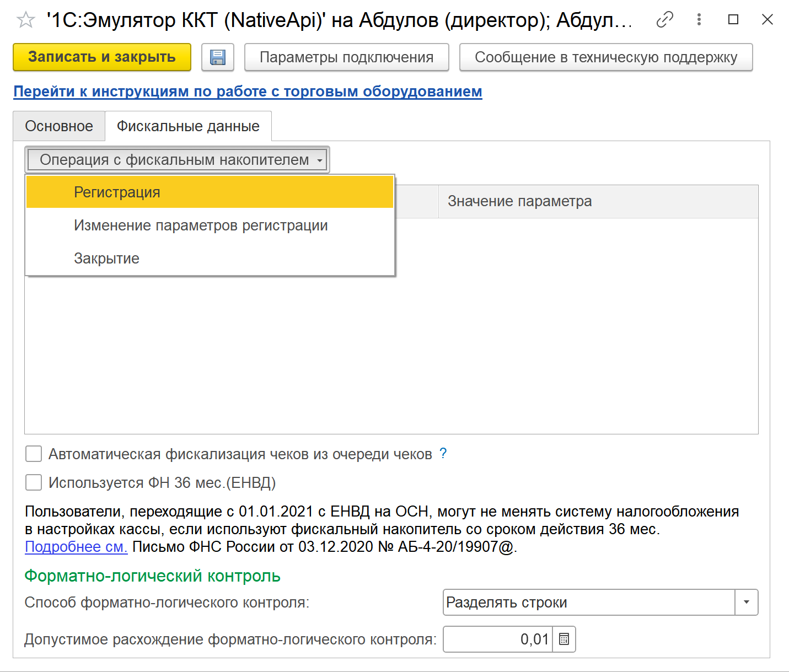Screen dimensions: 789x672
Task: Copy link to this form
Action: coord(665,20)
